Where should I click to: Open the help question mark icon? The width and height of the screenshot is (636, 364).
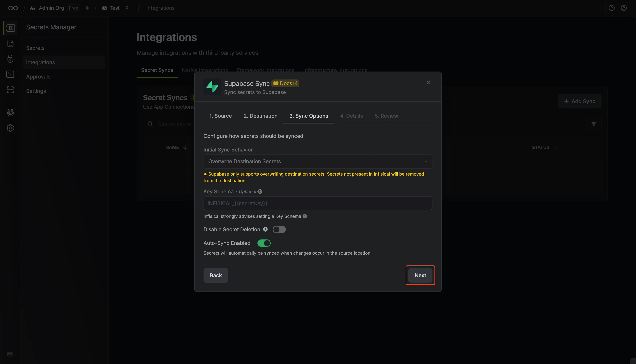coord(612,8)
